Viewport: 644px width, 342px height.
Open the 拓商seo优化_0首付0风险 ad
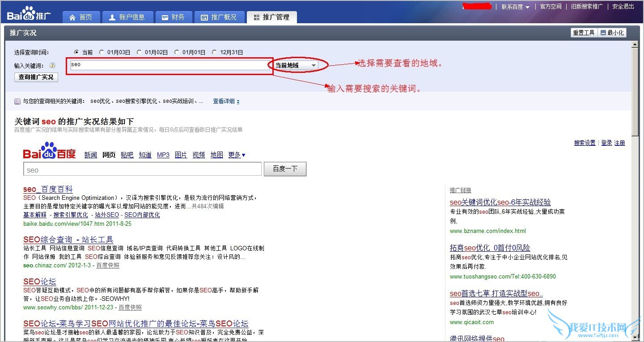[x=490, y=248]
